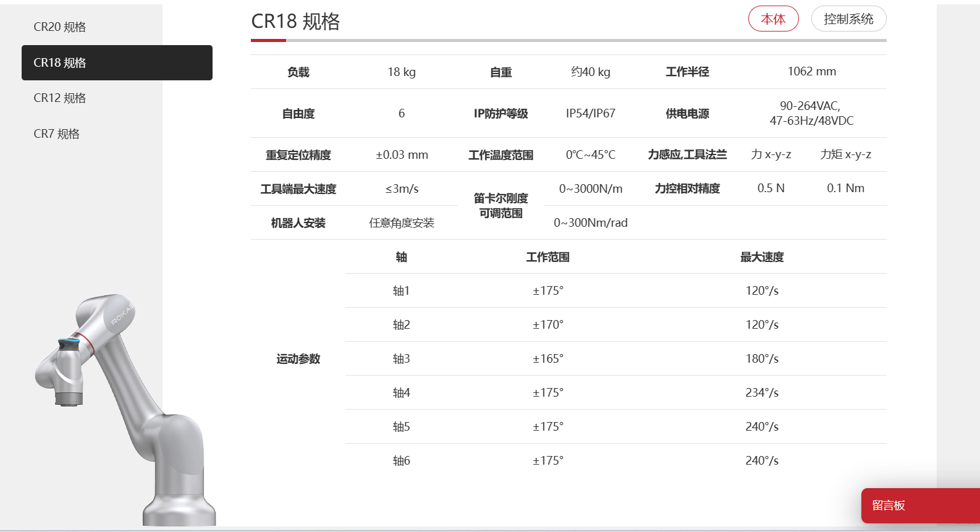Select the 轴4 row label
980x532 pixels.
coord(402,393)
